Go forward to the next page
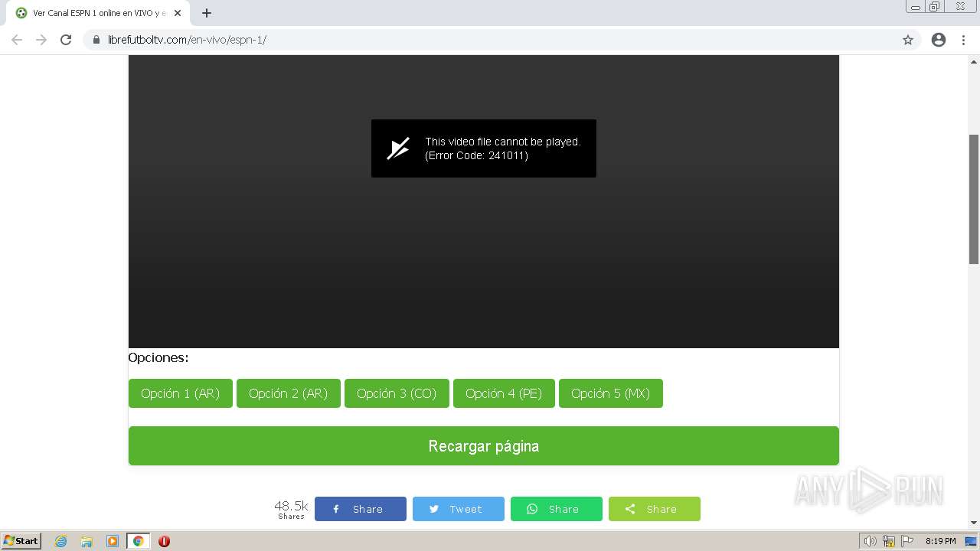This screenshot has width=980, height=551. [x=41, y=40]
